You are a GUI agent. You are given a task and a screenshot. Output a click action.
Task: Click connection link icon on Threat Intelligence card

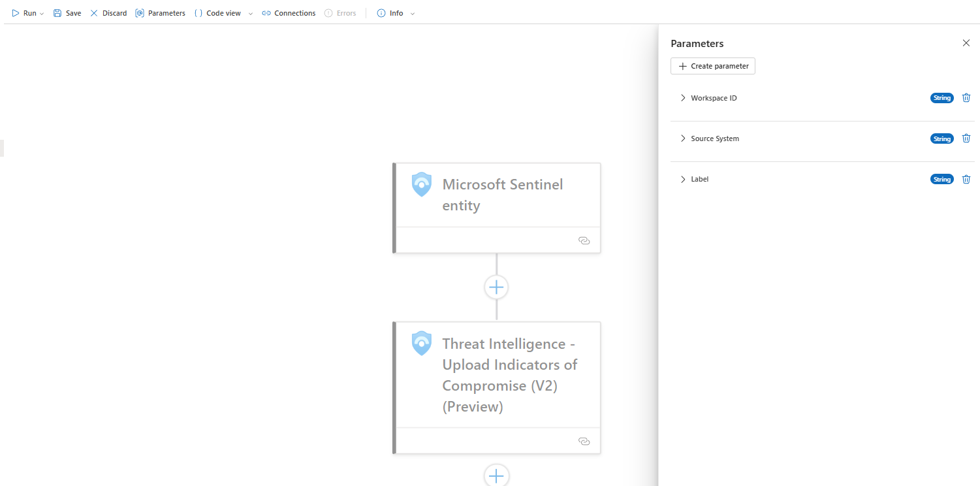pos(584,441)
